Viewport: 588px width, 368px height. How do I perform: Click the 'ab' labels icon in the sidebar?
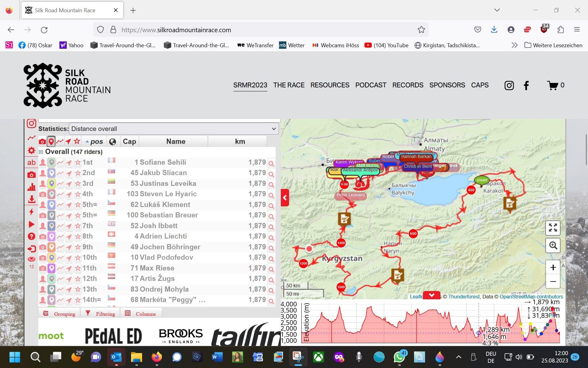click(x=31, y=163)
